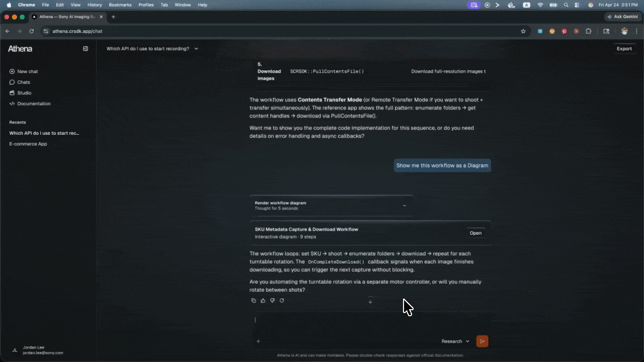Open the Window menu

183,5
